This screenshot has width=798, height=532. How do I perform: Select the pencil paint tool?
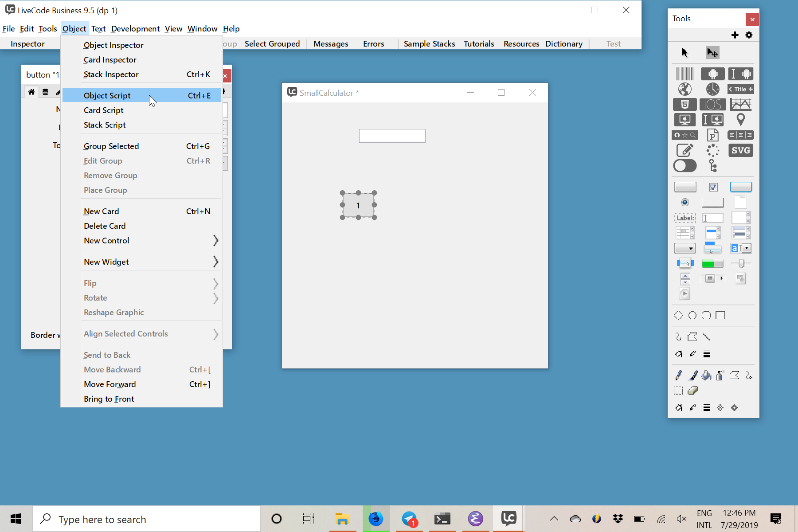[x=678, y=376]
